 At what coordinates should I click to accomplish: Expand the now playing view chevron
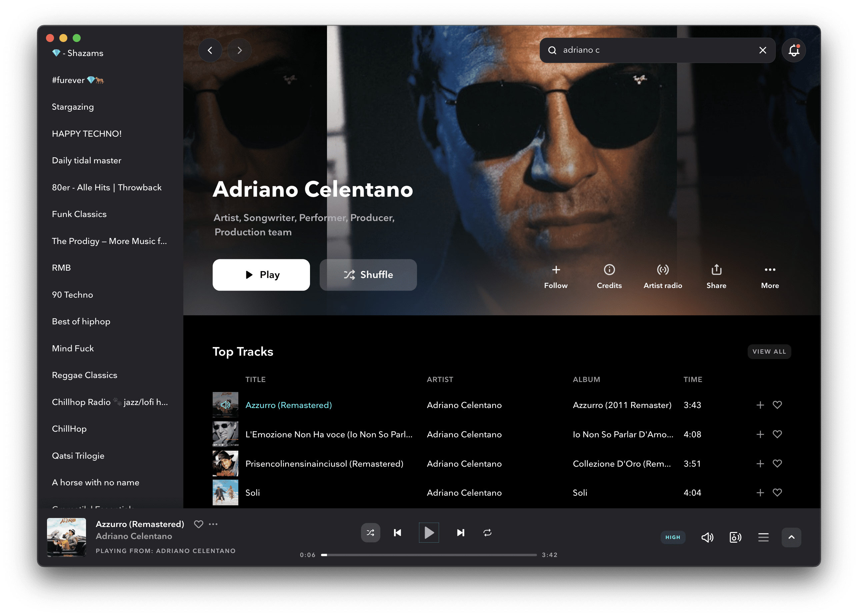pyautogui.click(x=791, y=537)
